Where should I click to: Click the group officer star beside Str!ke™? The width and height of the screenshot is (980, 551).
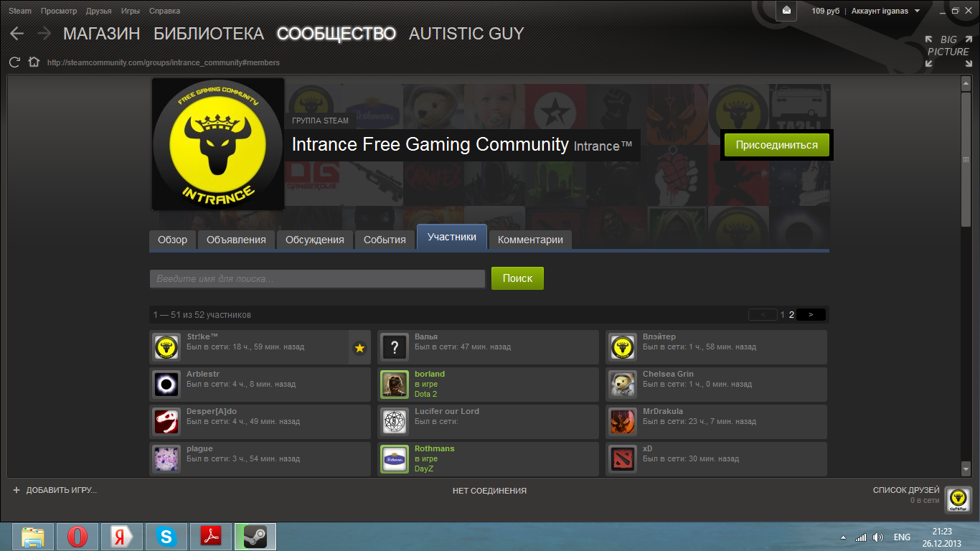click(359, 348)
